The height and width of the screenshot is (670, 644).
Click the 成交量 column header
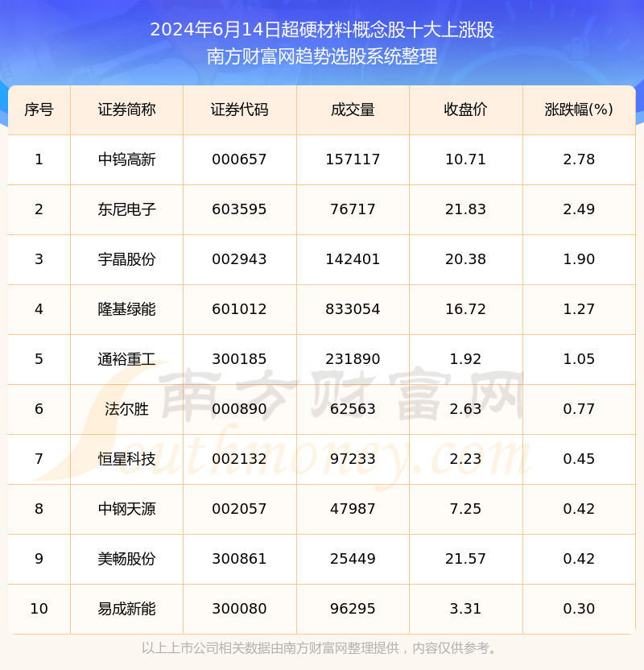[353, 110]
